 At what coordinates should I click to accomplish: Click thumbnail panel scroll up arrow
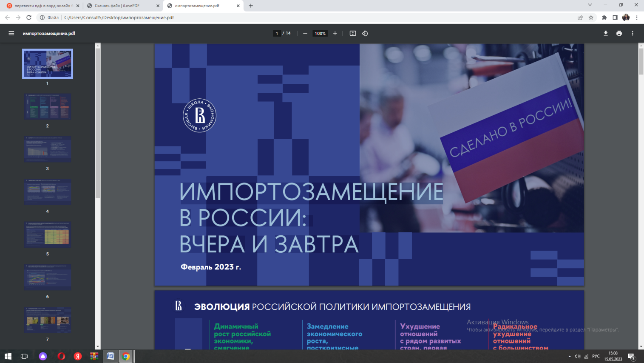coord(98,46)
